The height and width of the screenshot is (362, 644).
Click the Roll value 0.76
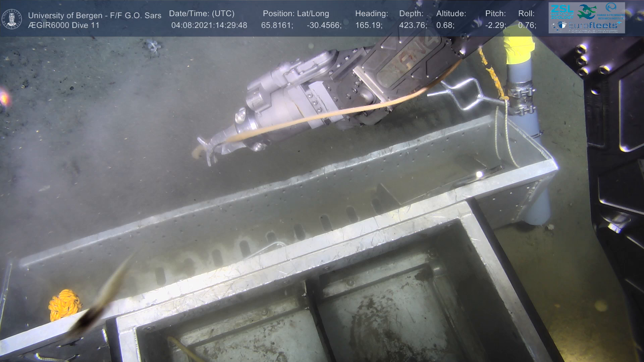[527, 25]
